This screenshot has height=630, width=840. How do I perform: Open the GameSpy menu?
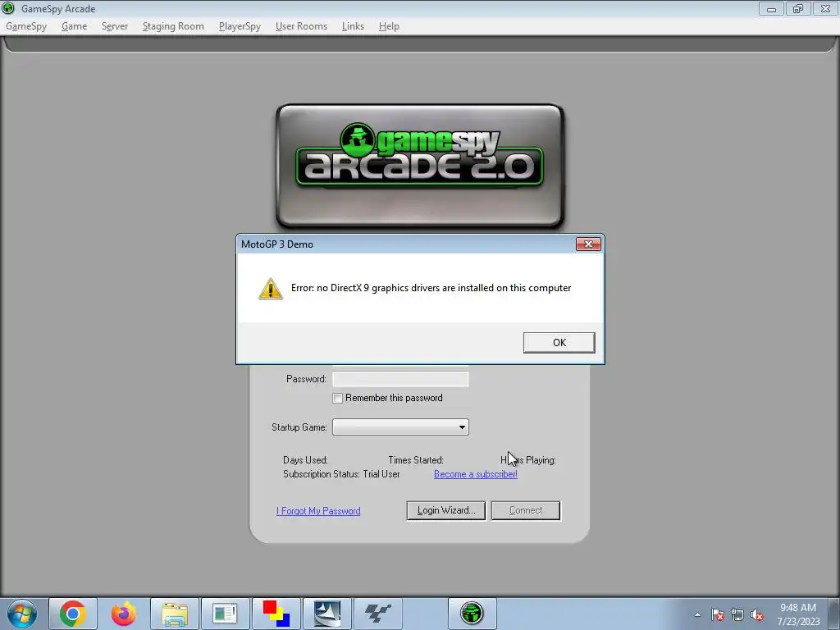coord(26,26)
